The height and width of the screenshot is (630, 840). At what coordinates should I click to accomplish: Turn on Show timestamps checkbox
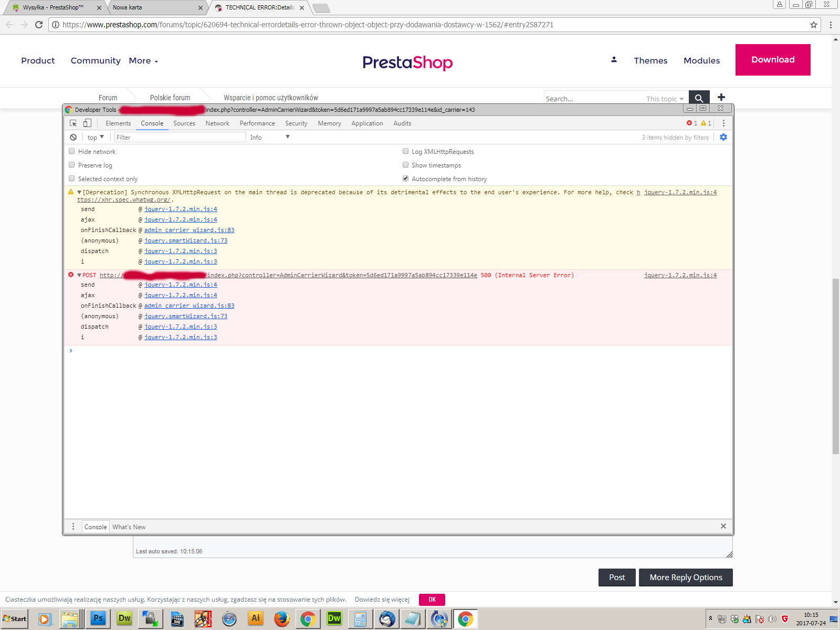(x=405, y=165)
